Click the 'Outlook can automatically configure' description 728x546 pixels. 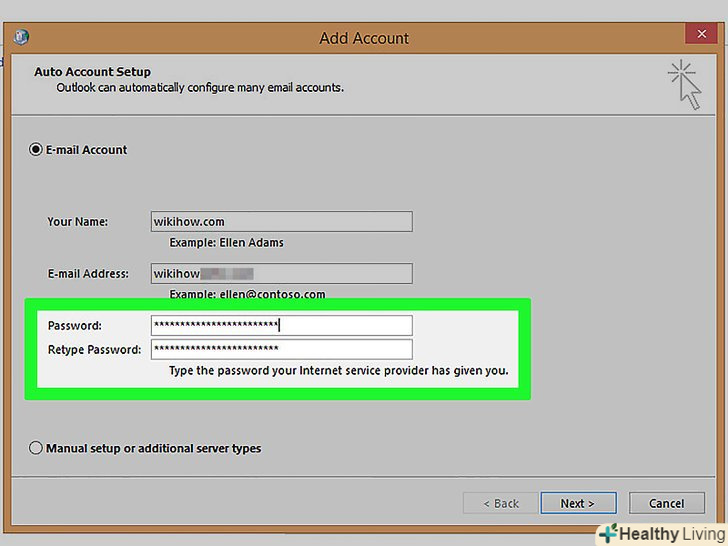pyautogui.click(x=200, y=88)
